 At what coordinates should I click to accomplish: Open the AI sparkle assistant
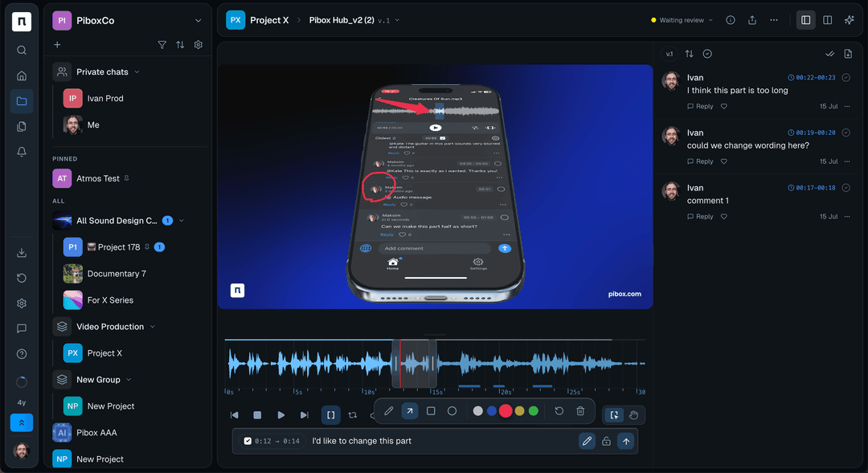[850, 20]
